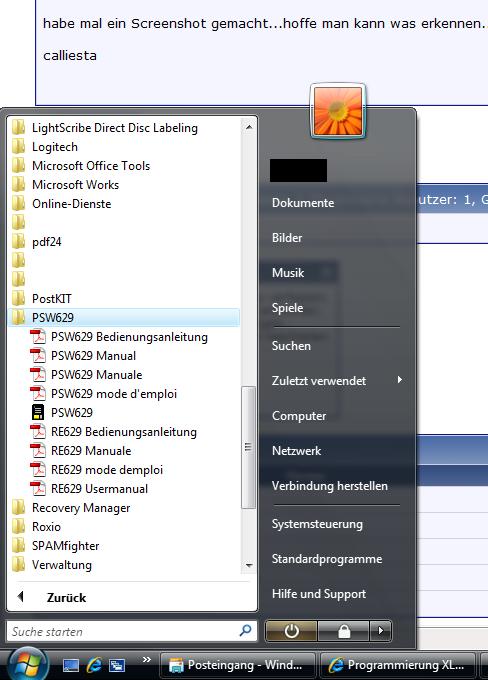Click the lock computer button

[x=344, y=631]
